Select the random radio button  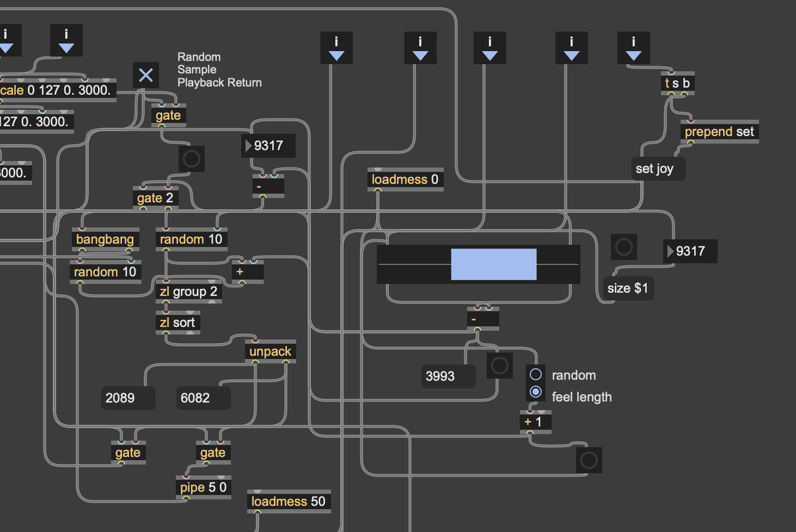point(536,374)
